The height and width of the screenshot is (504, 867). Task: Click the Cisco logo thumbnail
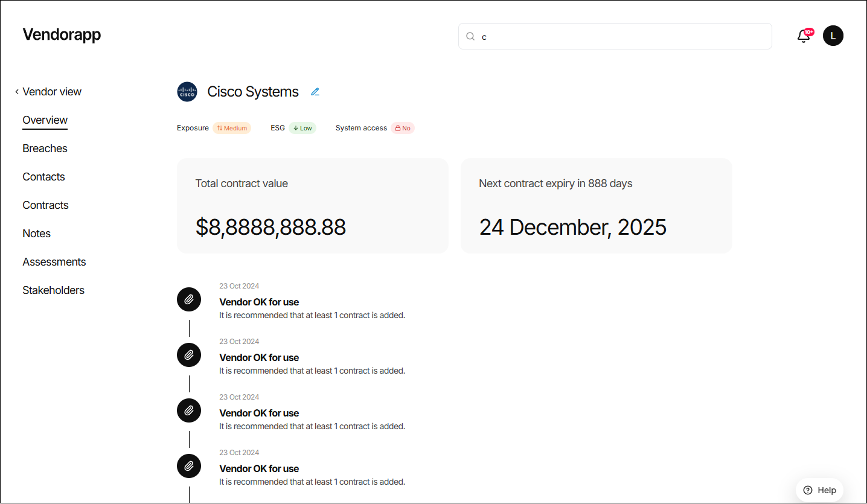click(x=187, y=92)
